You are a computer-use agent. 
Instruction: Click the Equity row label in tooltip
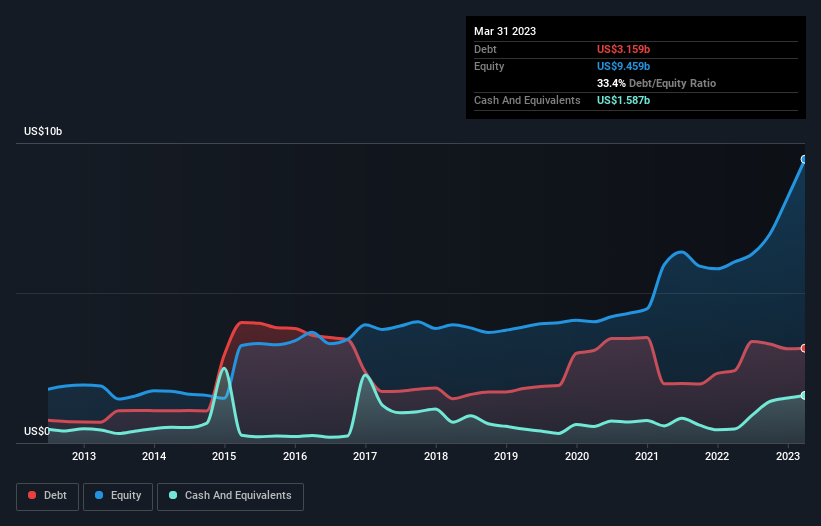(x=489, y=66)
